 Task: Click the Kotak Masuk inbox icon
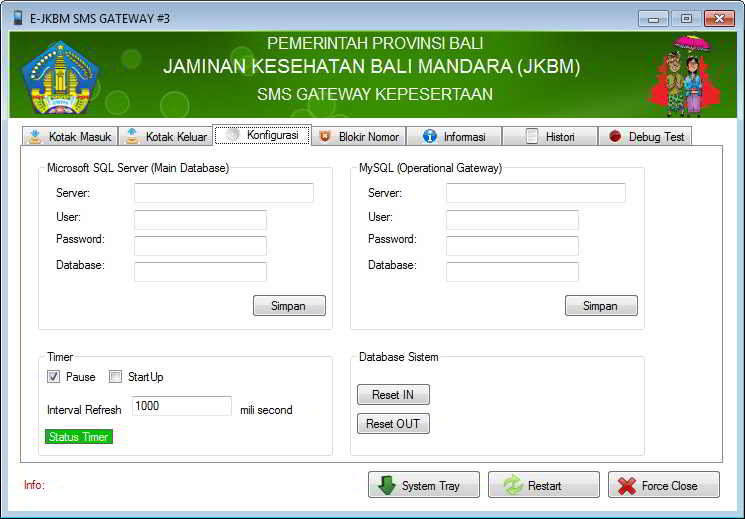point(35,137)
